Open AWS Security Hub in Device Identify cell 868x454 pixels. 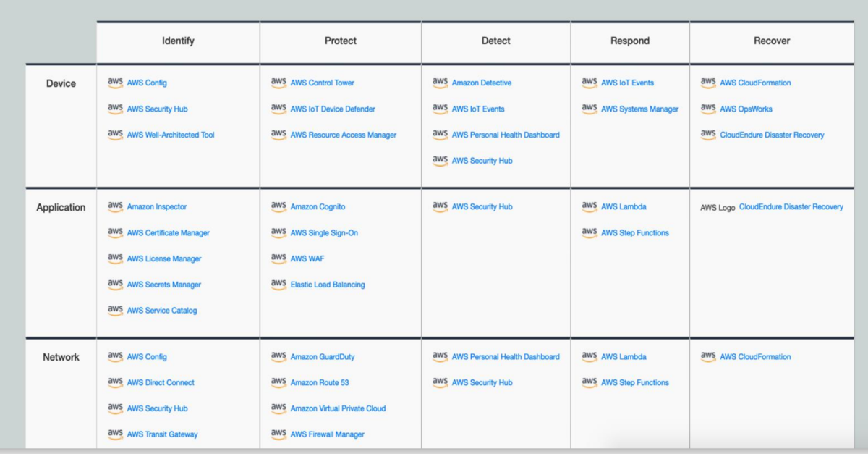[157, 109]
